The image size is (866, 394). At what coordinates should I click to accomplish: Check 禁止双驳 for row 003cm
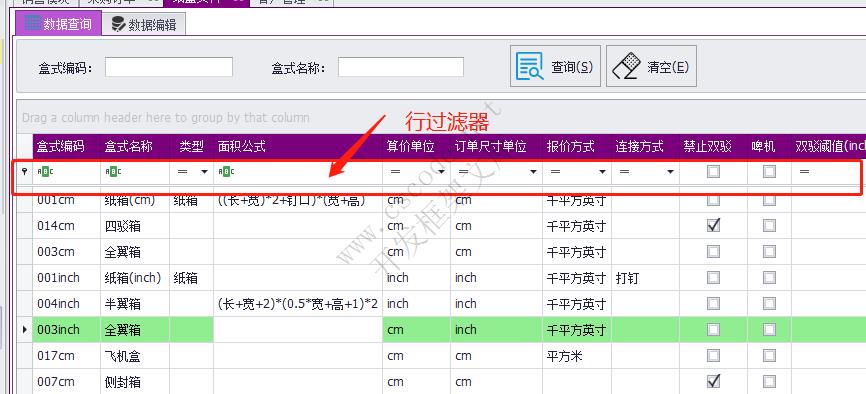click(714, 251)
